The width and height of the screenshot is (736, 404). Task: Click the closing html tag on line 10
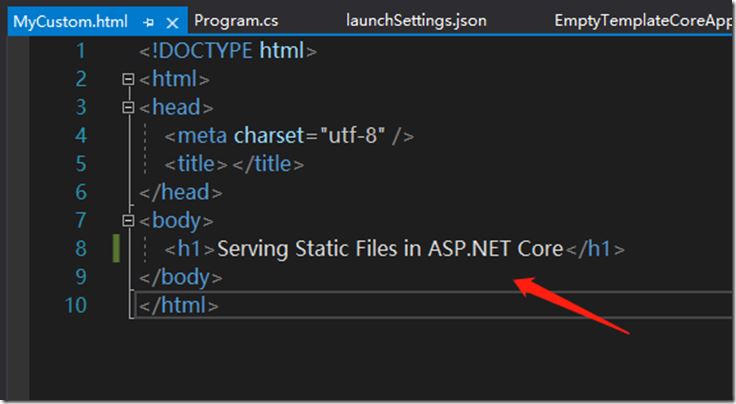pos(179,304)
